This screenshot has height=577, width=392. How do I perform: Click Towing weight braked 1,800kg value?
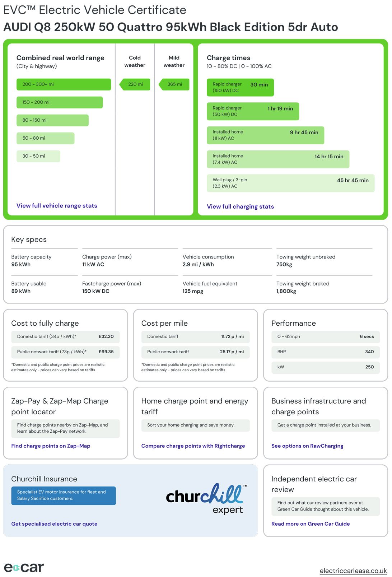click(x=286, y=291)
